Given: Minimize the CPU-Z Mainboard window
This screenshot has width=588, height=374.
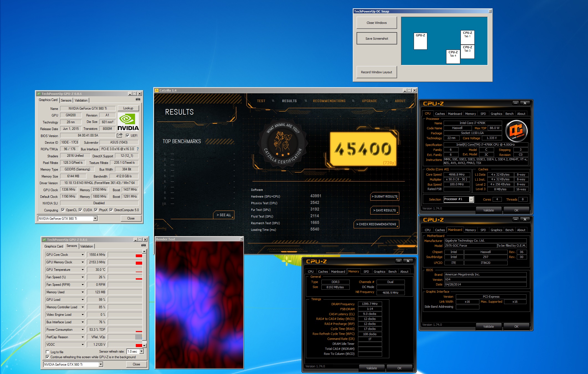Looking at the screenshot, I should 515,219.
